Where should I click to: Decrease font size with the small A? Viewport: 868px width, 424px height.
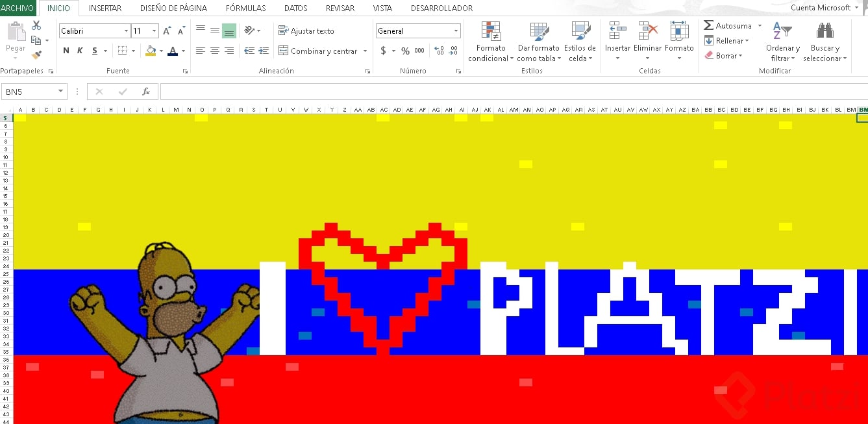coord(181,31)
